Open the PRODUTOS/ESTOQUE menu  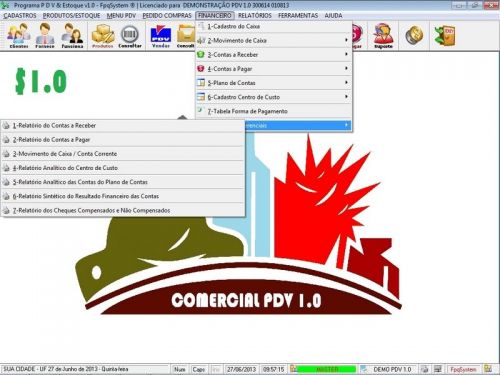[71, 16]
